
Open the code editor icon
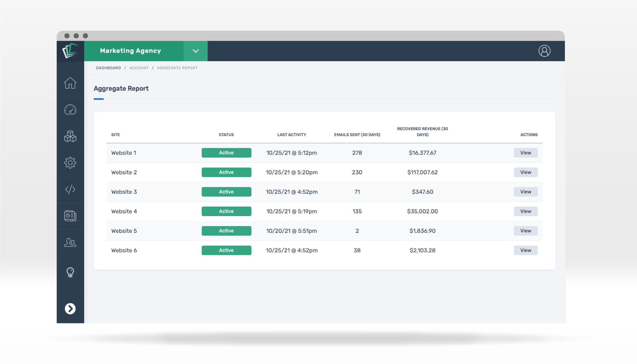pyautogui.click(x=70, y=189)
